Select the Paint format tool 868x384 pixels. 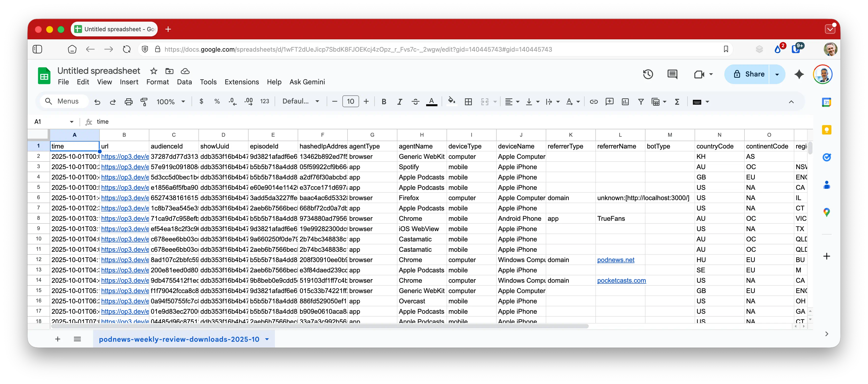[x=144, y=102]
